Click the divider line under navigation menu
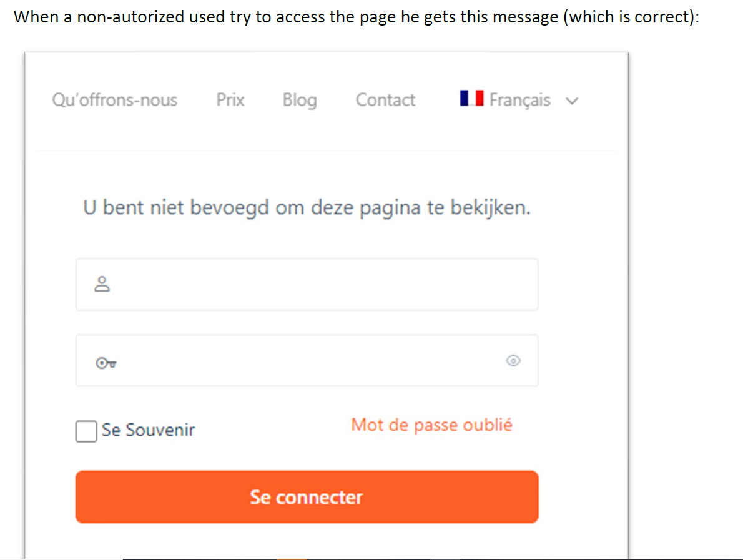The image size is (743, 560). pos(326,150)
